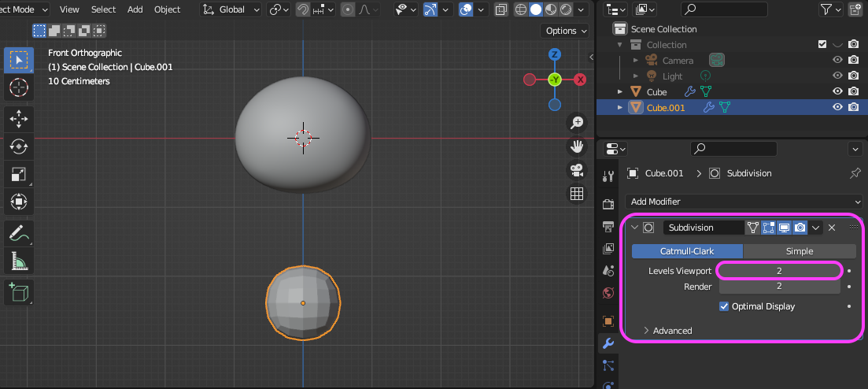Toggle Camera visibility eye icon
Viewport: 868px width, 389px height.
(837, 61)
